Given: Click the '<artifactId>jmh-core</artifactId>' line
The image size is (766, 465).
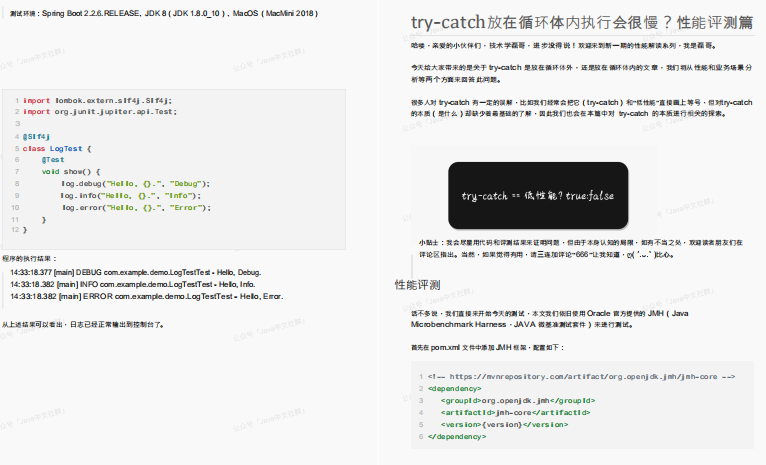Looking at the screenshot, I should (x=515, y=413).
